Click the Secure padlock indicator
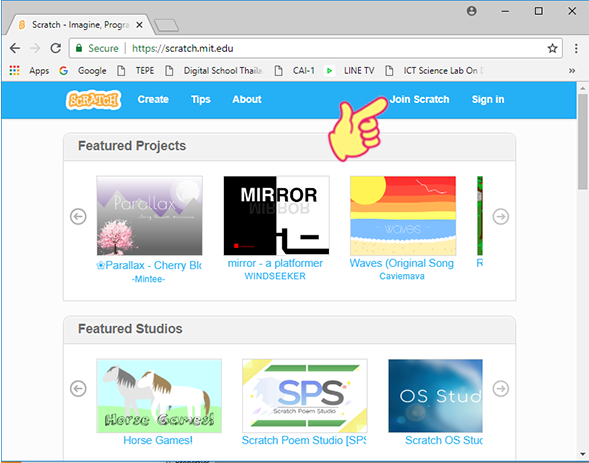Screen dimensions: 589x463 [x=97, y=48]
